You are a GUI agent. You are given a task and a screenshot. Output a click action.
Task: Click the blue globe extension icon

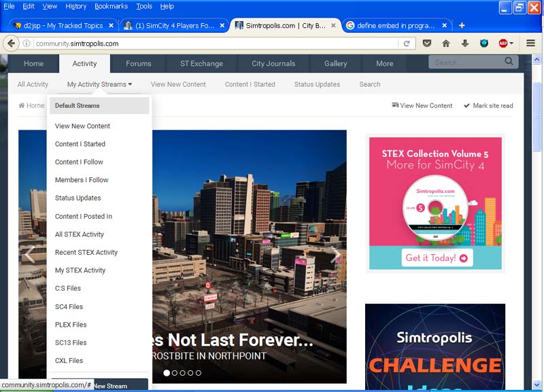[484, 43]
